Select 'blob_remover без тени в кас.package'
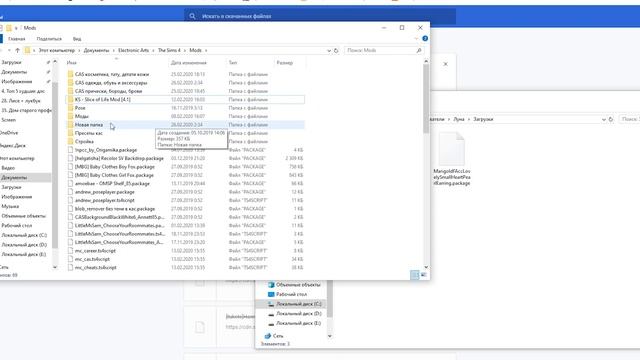This screenshot has width=640, height=360. tap(185, 209)
